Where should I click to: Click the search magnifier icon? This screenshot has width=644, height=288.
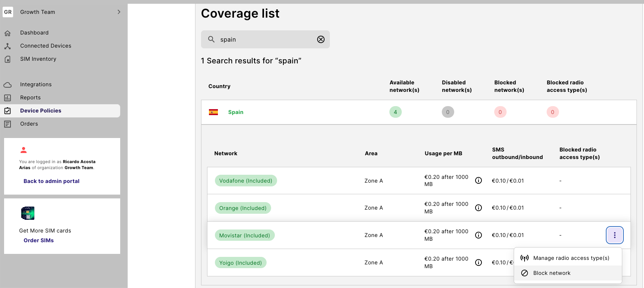tap(212, 39)
